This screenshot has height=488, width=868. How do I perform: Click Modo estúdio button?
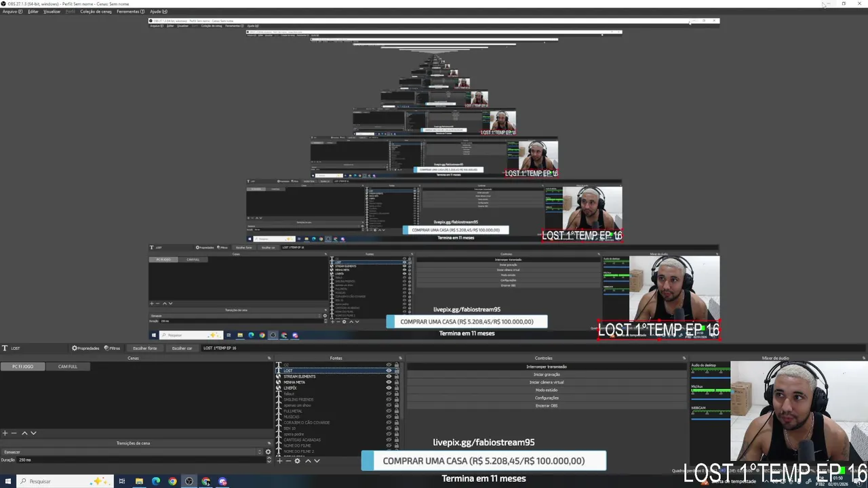point(547,390)
